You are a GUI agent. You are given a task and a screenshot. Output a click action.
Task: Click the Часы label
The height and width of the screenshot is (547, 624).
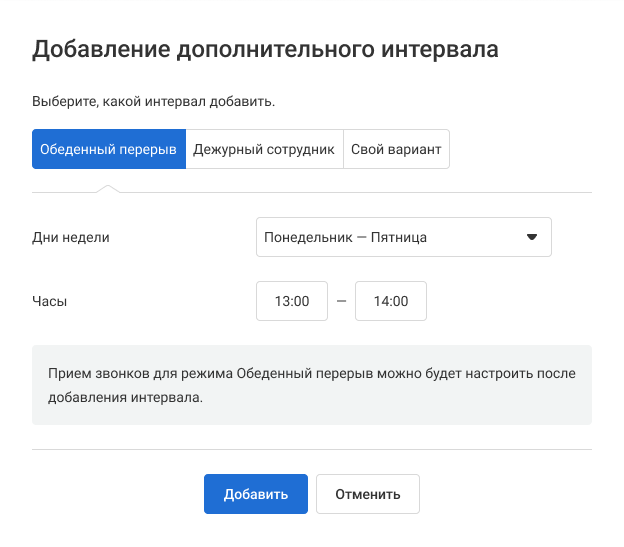pos(50,301)
